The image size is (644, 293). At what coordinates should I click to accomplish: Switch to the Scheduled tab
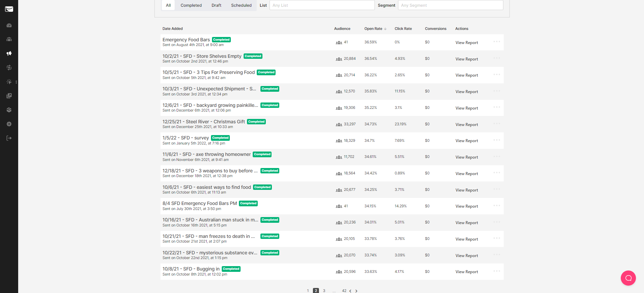pos(241,5)
